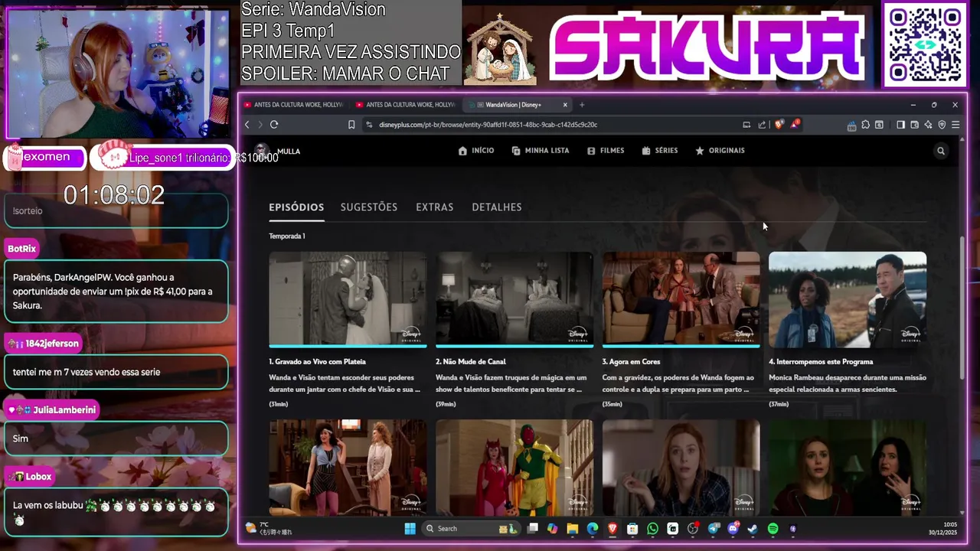Open ORIGINAIS in the Disney+ nav

719,151
